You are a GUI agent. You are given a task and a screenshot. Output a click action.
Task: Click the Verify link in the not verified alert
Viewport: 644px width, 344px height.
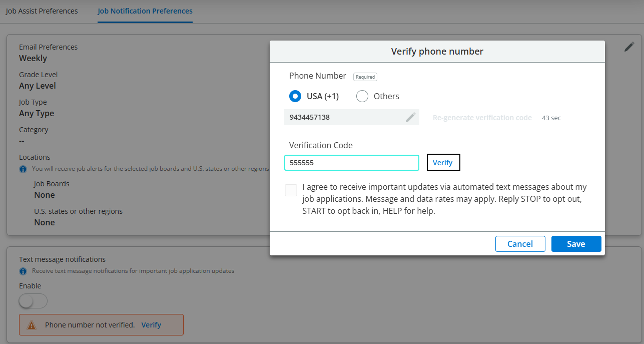coord(151,325)
